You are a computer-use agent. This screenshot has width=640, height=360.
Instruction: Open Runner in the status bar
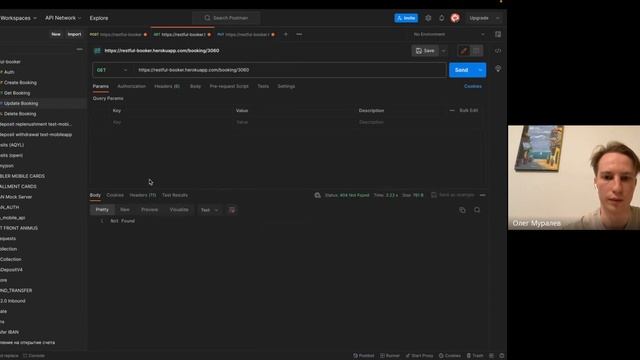pos(390,356)
